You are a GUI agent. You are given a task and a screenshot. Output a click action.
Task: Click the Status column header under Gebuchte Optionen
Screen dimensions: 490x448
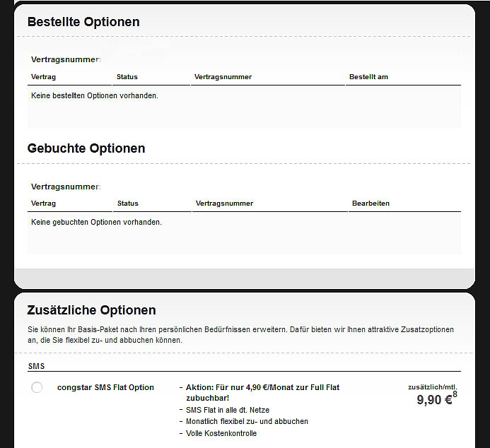128,204
